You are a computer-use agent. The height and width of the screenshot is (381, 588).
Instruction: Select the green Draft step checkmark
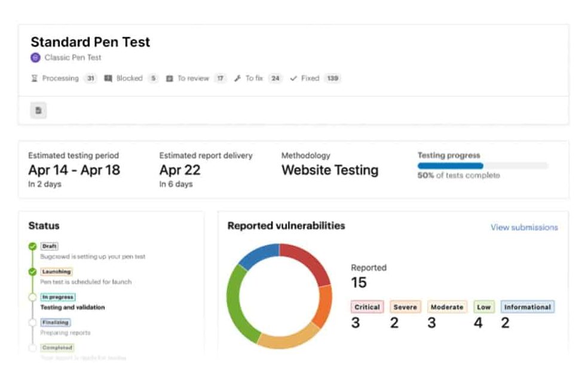point(32,246)
